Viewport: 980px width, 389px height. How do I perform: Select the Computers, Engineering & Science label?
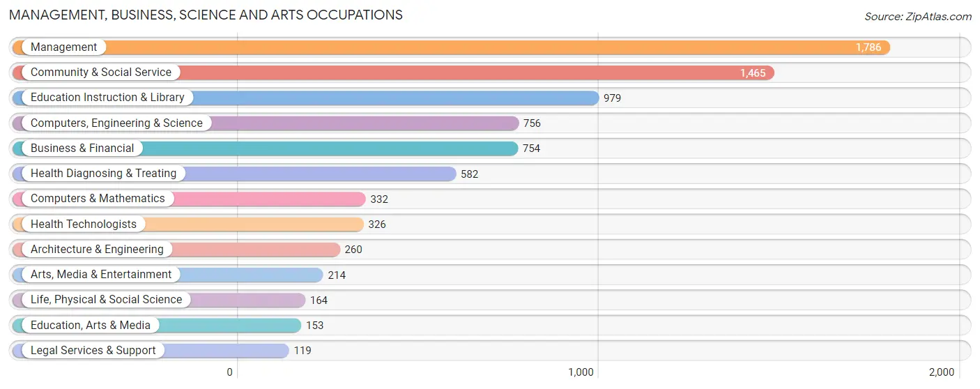pyautogui.click(x=116, y=123)
